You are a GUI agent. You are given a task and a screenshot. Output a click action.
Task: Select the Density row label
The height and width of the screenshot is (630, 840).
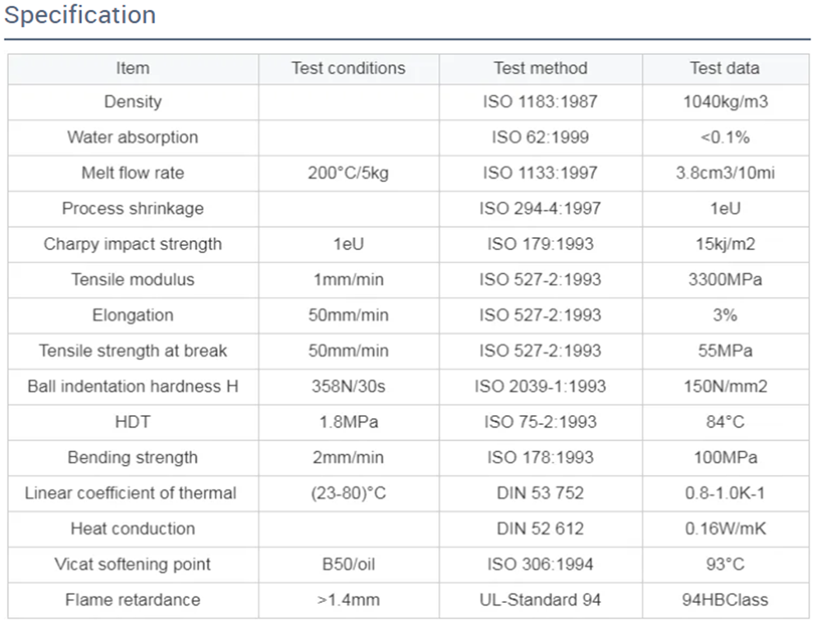132,102
